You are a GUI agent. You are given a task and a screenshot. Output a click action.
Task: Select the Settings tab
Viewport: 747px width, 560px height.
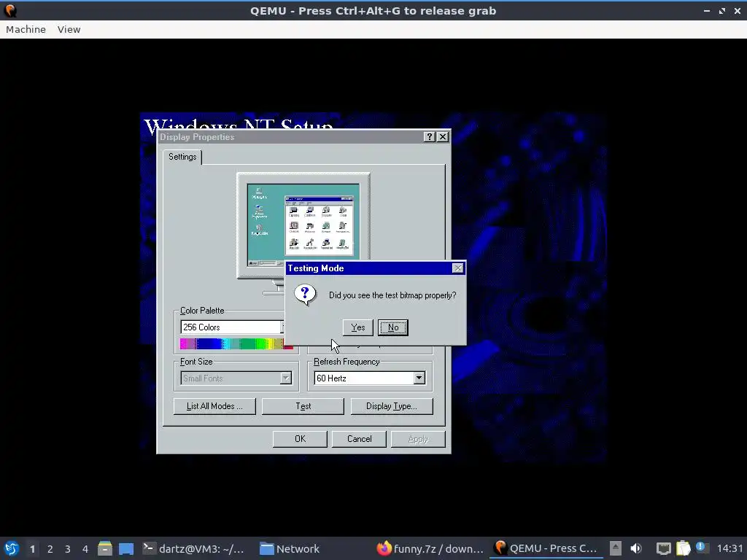[182, 157]
